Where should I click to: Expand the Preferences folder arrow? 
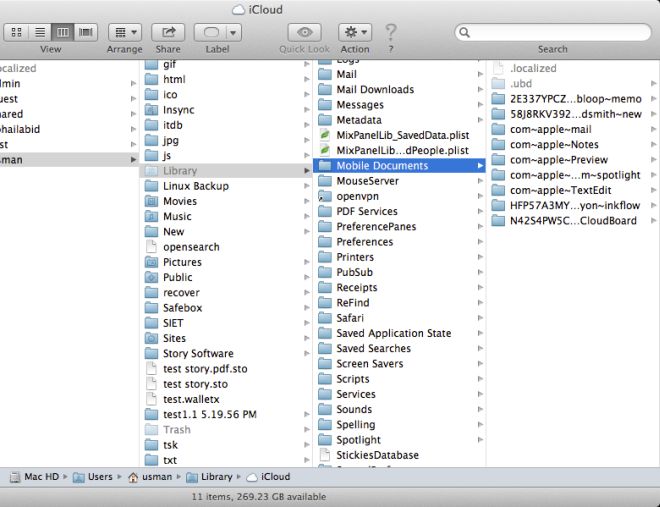[x=480, y=242]
